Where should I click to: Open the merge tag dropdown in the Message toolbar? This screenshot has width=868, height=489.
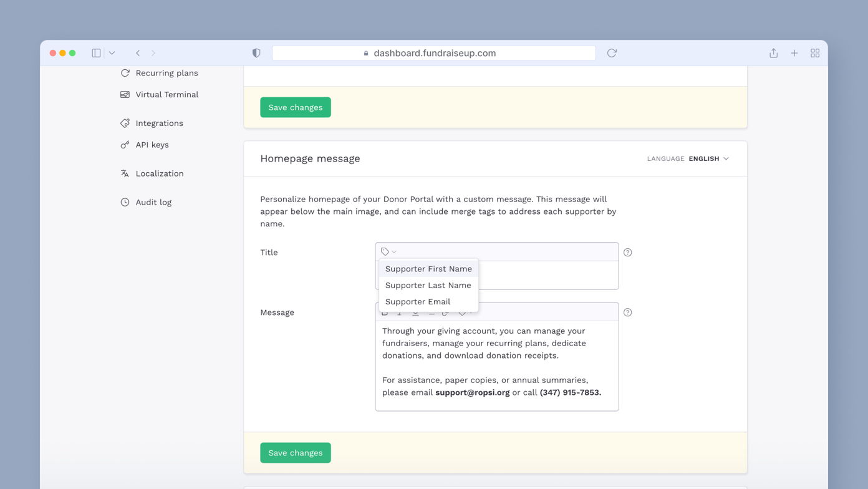pyautogui.click(x=462, y=313)
